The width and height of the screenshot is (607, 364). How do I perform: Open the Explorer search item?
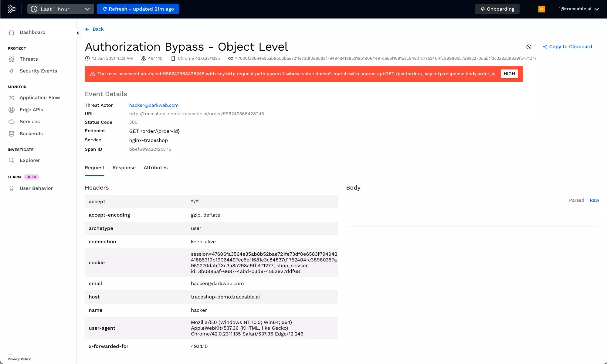29,160
